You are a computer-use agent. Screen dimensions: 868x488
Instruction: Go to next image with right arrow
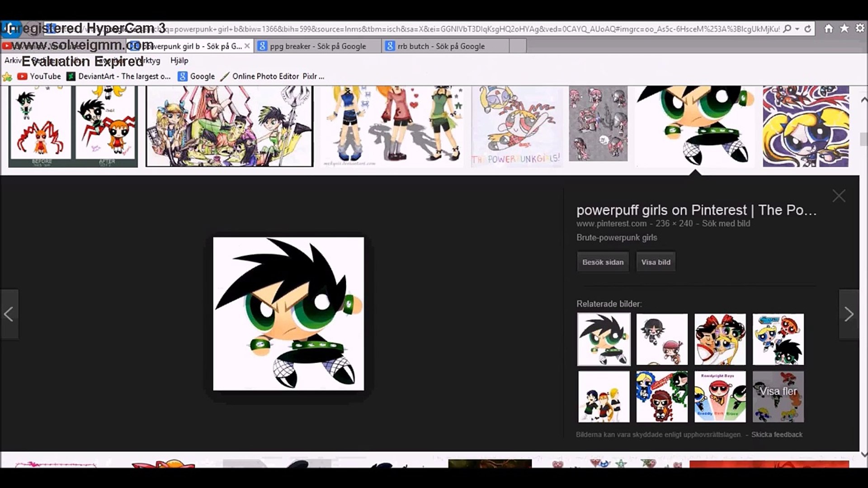849,314
